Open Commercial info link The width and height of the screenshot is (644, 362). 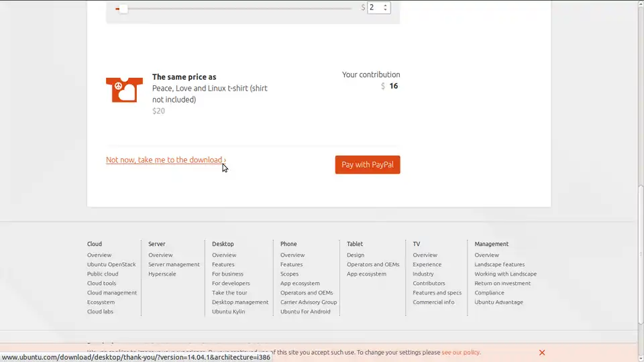(x=434, y=302)
